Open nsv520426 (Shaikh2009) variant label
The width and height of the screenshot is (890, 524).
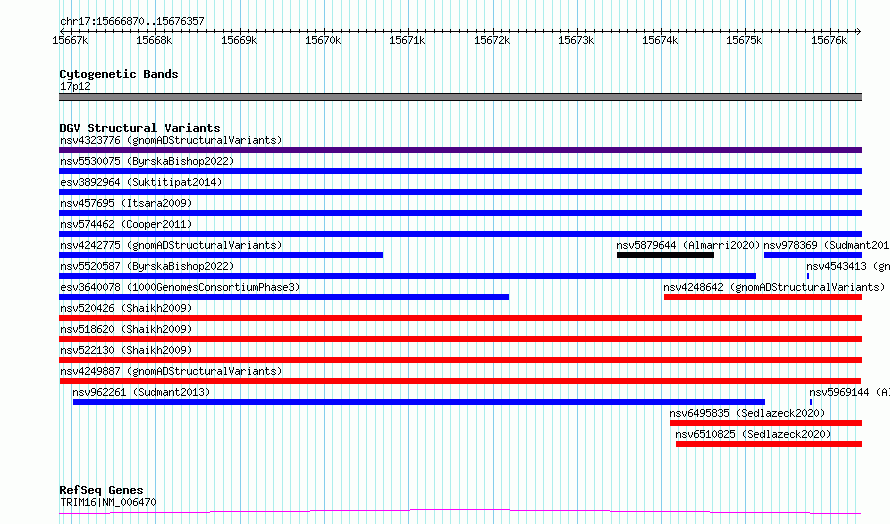pyautogui.click(x=126, y=308)
